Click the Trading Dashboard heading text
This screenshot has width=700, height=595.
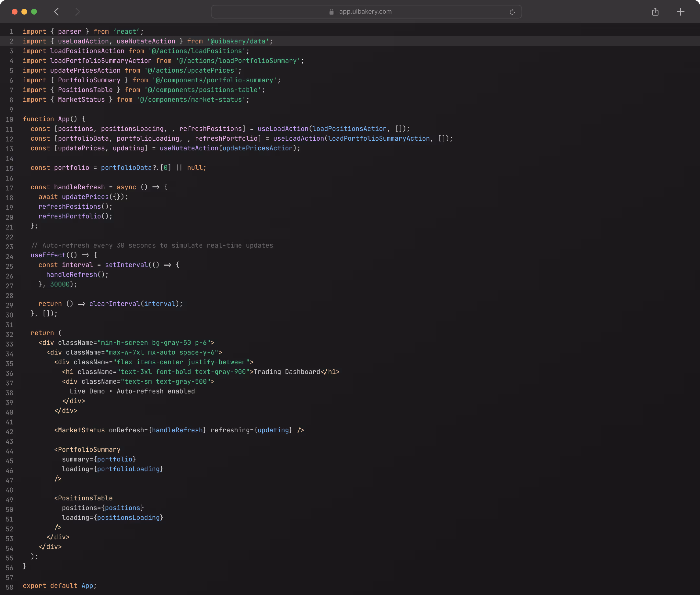click(286, 372)
